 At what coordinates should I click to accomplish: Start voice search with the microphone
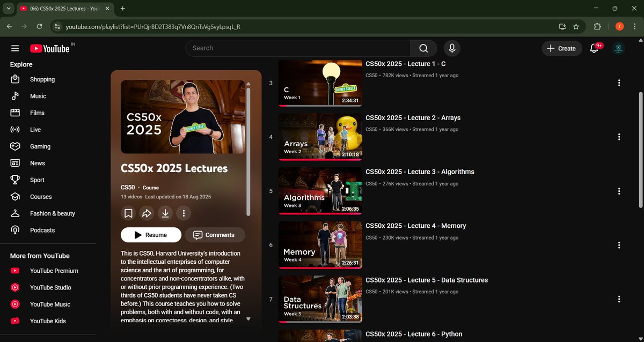coord(452,48)
